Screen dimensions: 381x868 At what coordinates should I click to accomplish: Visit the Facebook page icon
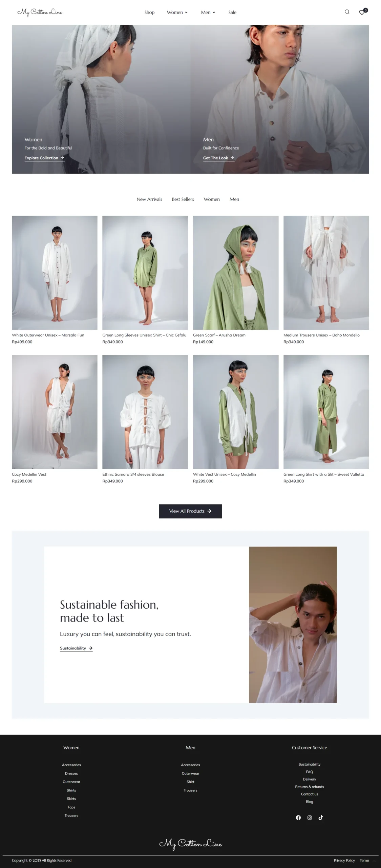coord(298,817)
